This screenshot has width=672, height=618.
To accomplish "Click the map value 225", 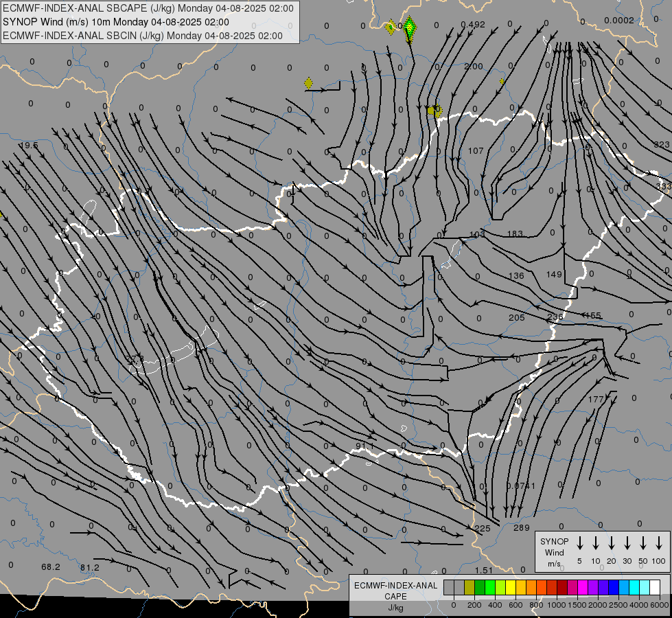I will [483, 529].
